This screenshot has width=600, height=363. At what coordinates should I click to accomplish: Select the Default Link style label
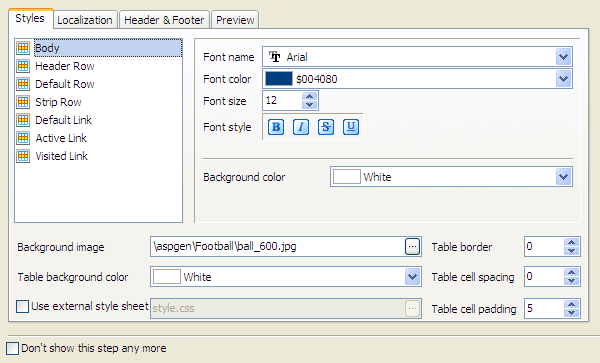click(x=63, y=120)
